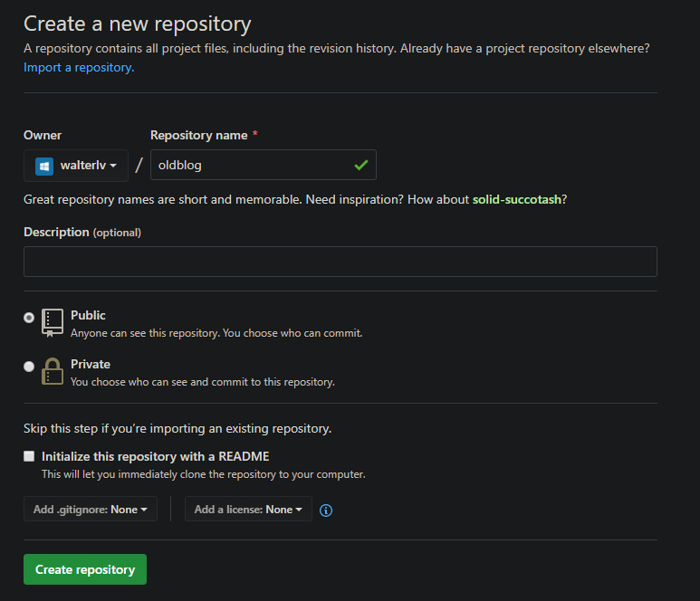Open the Add .gitignore dropdown
The width and height of the screenshot is (700, 601).
(91, 509)
